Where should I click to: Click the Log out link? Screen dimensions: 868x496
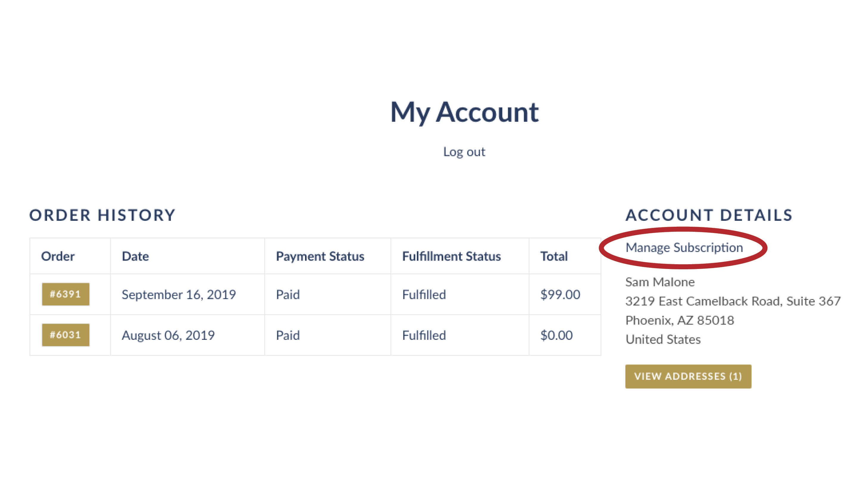pos(464,152)
